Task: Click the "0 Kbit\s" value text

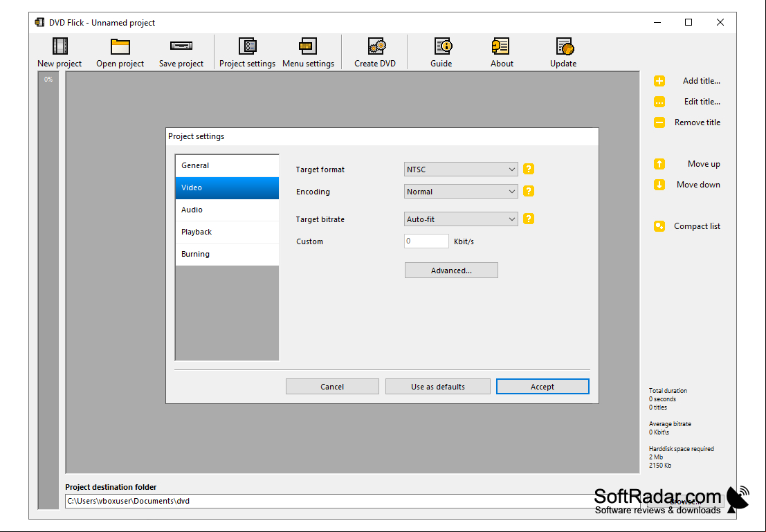Action: pyautogui.click(x=659, y=432)
